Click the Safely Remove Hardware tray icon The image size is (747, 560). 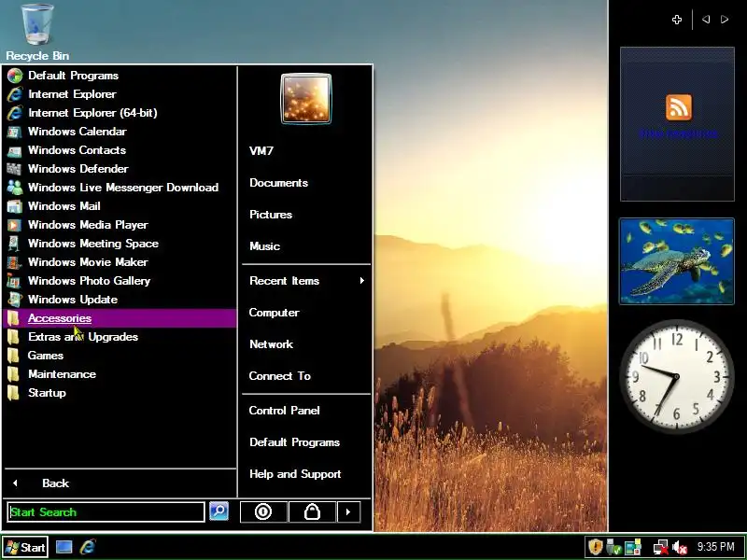tap(613, 547)
